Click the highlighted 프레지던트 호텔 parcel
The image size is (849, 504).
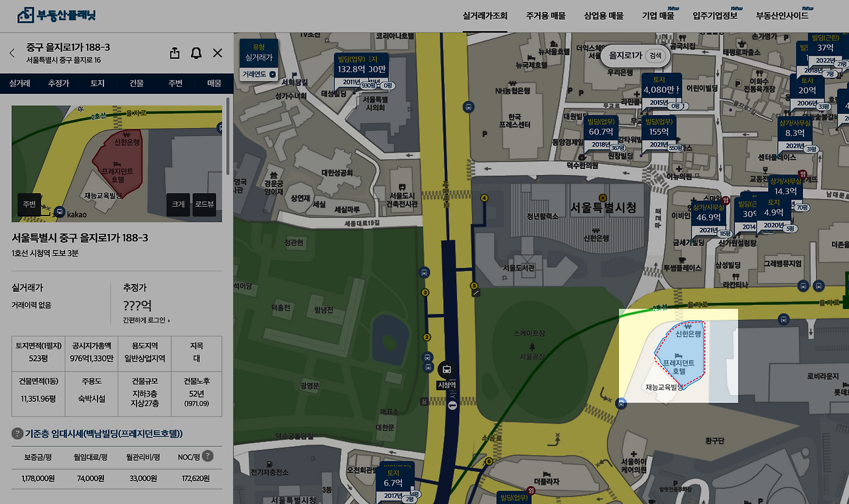click(x=679, y=353)
